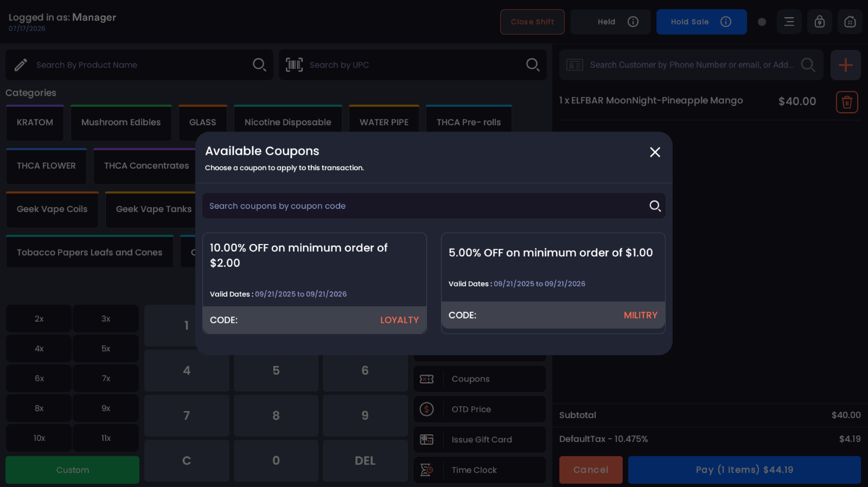This screenshot has height=487, width=868.
Task: Click the UPC search magnifier
Action: [x=532, y=65]
